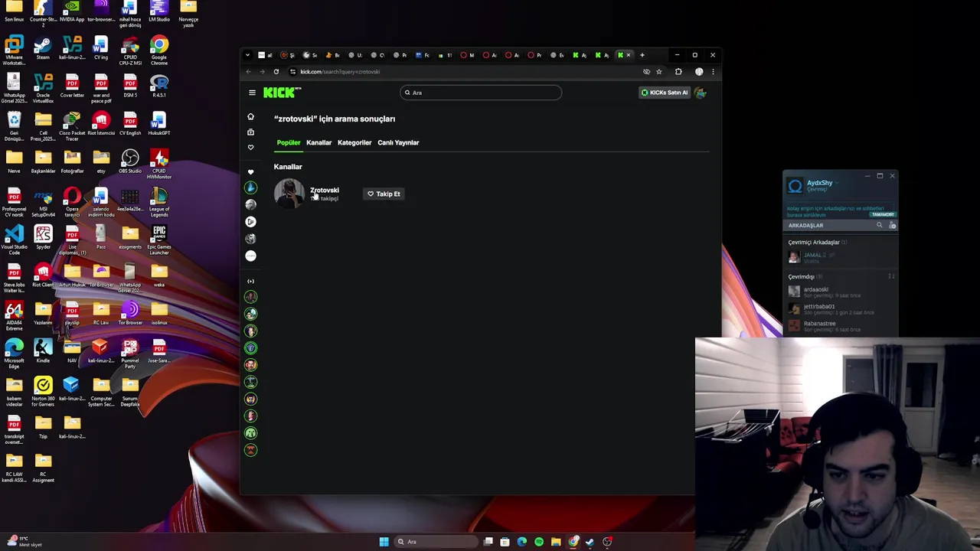Viewport: 980px width, 551px height.
Task: Select the Microsoft Edge desktop shortcut
Action: point(14,353)
